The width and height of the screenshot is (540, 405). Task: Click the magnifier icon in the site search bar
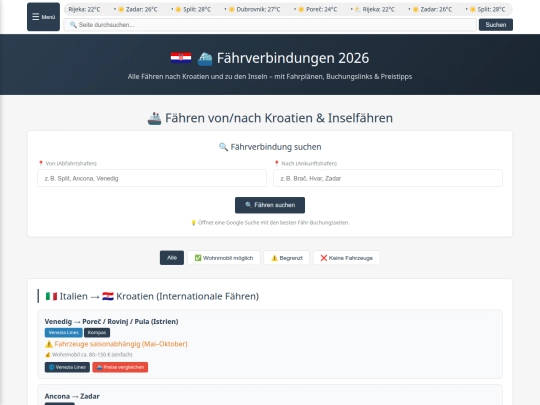(73, 25)
